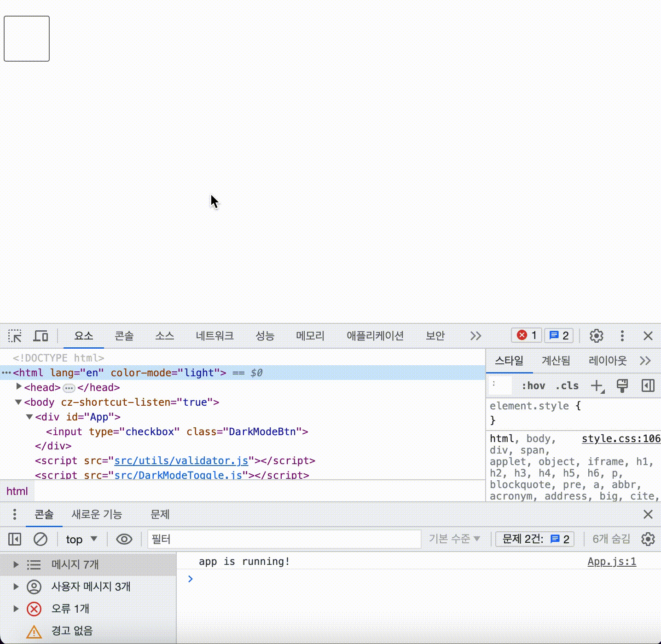The image size is (661, 644).
Task: Click the element.style rule block
Action: 574,413
